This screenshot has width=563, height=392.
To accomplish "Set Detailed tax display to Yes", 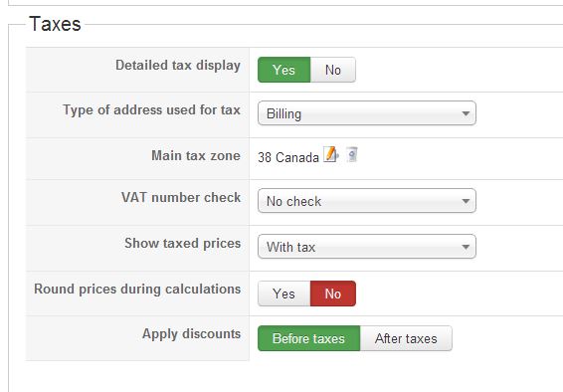I will click(x=284, y=70).
